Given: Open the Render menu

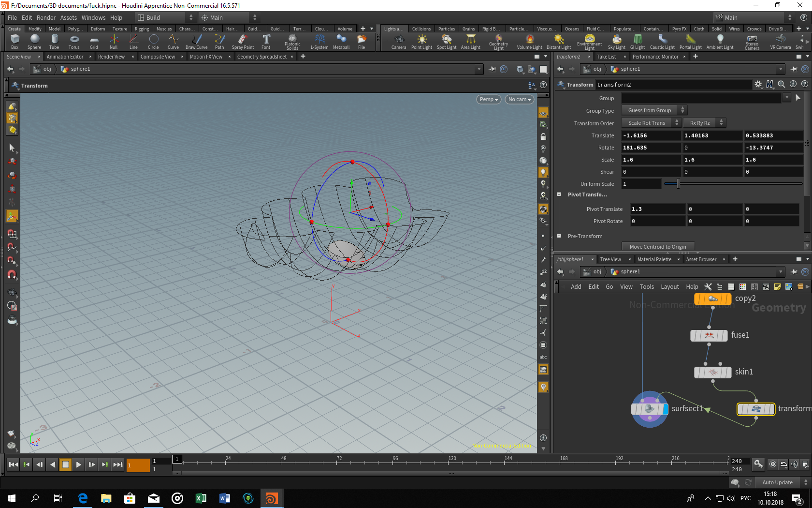Looking at the screenshot, I should [46, 17].
